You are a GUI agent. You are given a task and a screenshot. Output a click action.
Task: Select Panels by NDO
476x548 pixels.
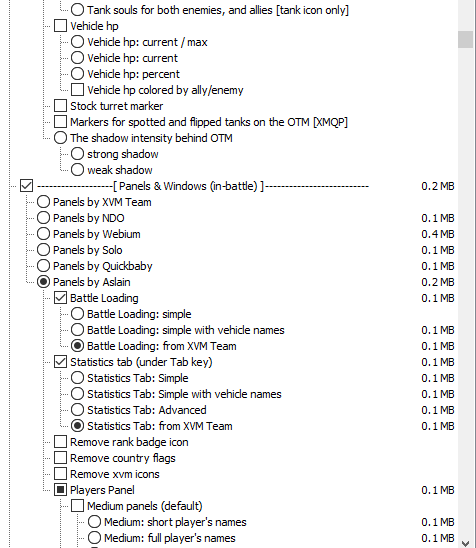click(43, 218)
